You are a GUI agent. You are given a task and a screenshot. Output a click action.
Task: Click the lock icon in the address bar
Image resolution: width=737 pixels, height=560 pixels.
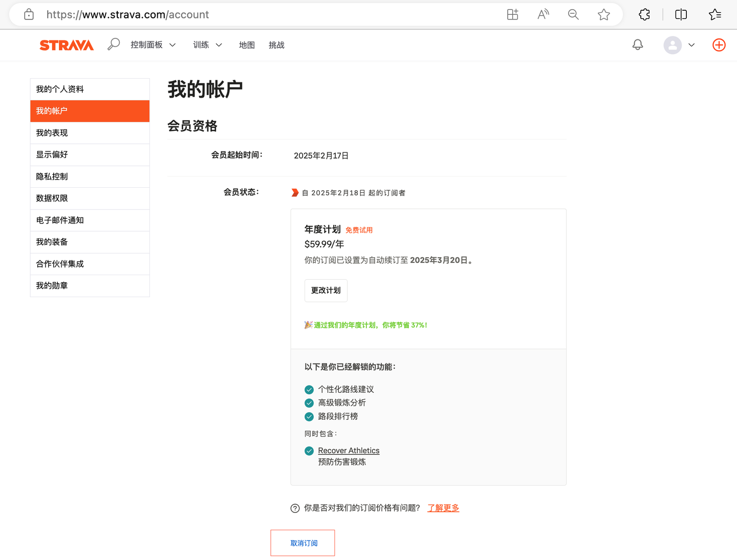point(29,14)
